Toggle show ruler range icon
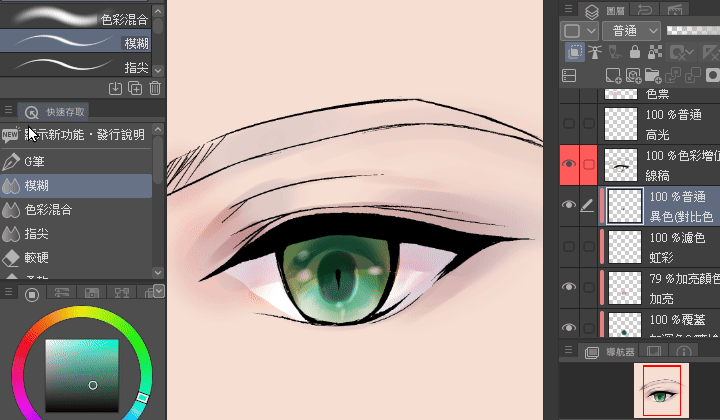Screen dimensions: 720x420 [710, 52]
